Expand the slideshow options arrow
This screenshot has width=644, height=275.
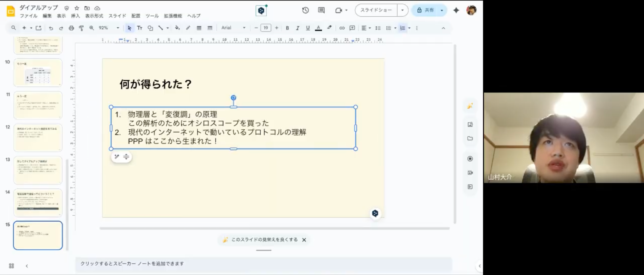[402, 10]
